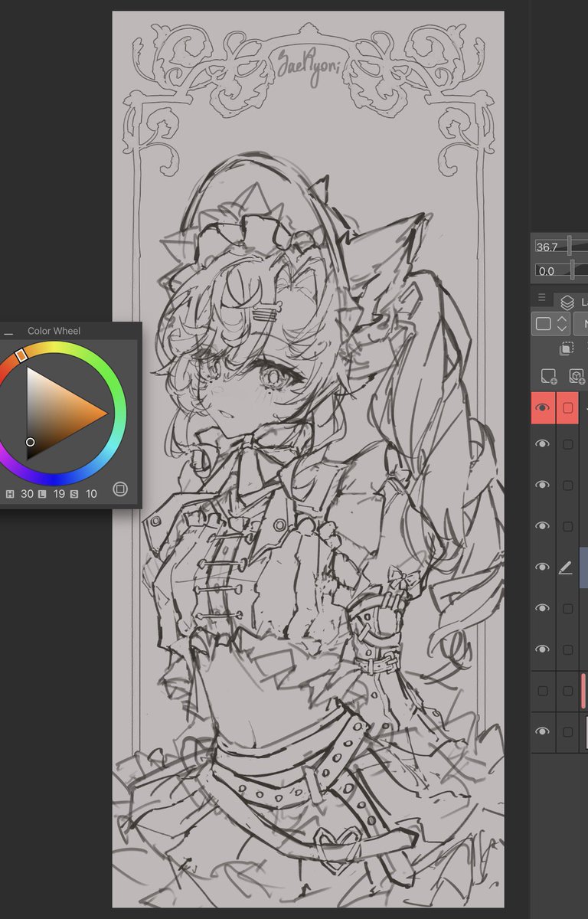Click the S label in Color Wheel
Image resolution: width=588 pixels, height=919 pixels.
pyautogui.click(x=74, y=494)
